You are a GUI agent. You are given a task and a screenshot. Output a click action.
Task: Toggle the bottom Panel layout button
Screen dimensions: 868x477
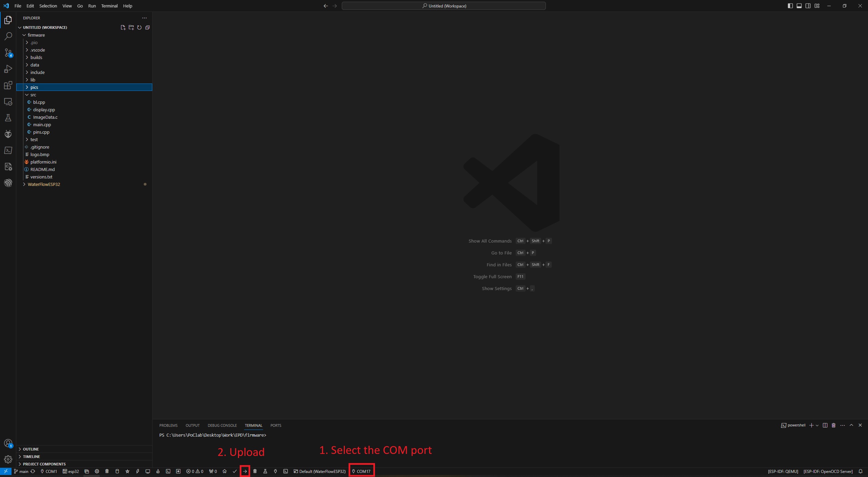pyautogui.click(x=799, y=6)
